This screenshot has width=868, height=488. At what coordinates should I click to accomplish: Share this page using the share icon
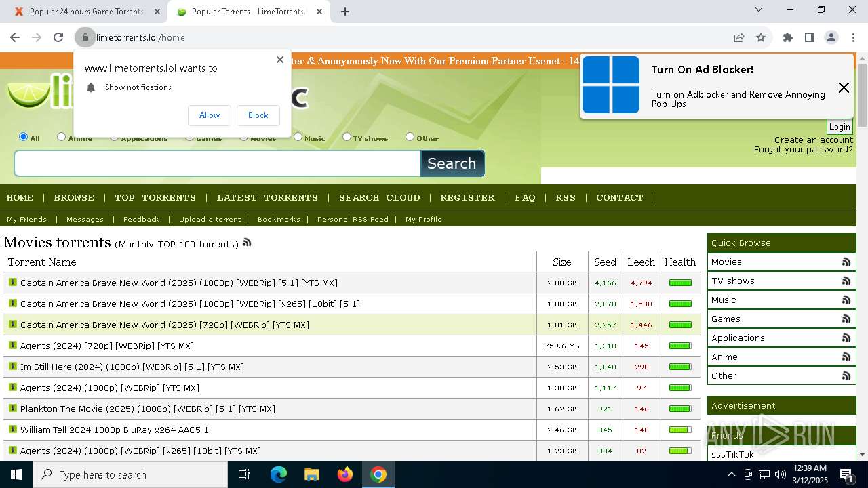pyautogui.click(x=739, y=37)
